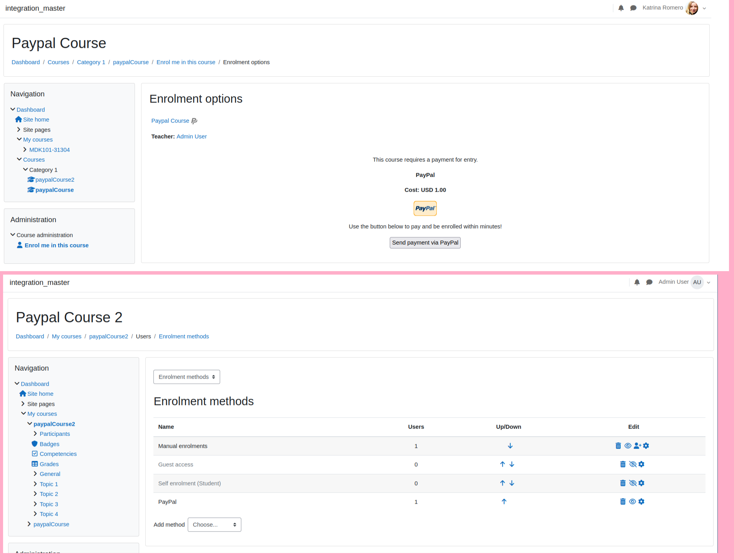Disable Manual enrolments via eye icon
The image size is (734, 560).
(x=628, y=446)
